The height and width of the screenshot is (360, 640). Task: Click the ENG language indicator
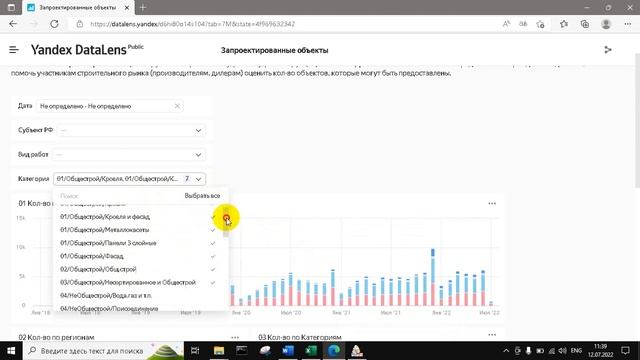pyautogui.click(x=576, y=351)
